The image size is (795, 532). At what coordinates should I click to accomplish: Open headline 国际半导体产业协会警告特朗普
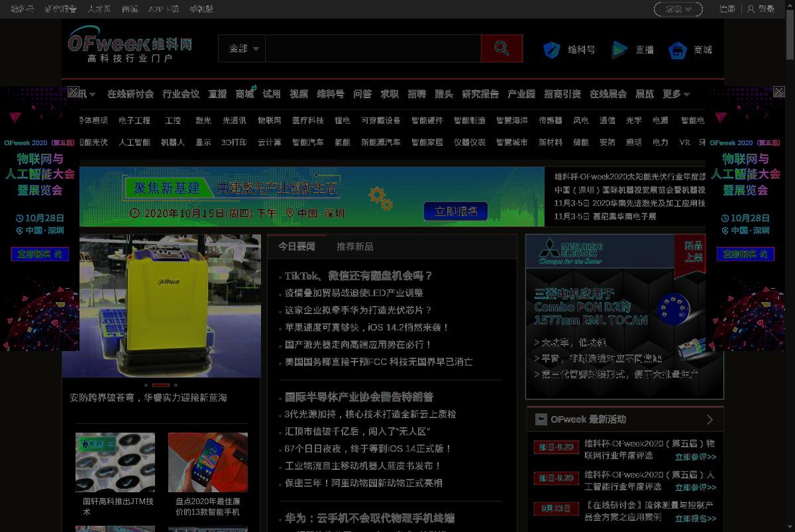point(359,396)
